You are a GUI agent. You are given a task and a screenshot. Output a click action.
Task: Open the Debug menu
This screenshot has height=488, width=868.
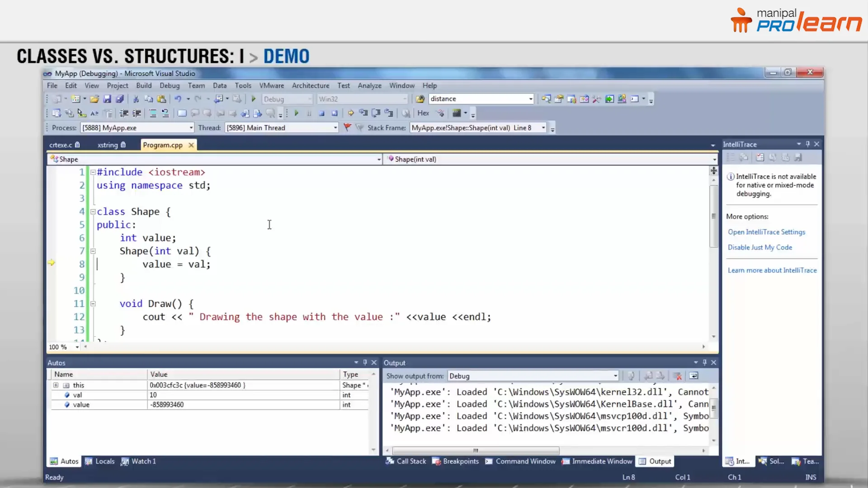point(170,85)
